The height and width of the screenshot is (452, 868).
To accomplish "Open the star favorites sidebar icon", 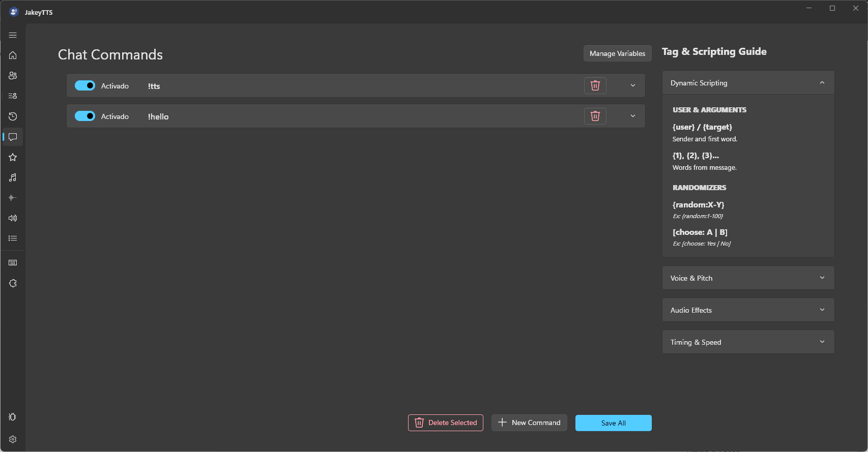I will (13, 157).
